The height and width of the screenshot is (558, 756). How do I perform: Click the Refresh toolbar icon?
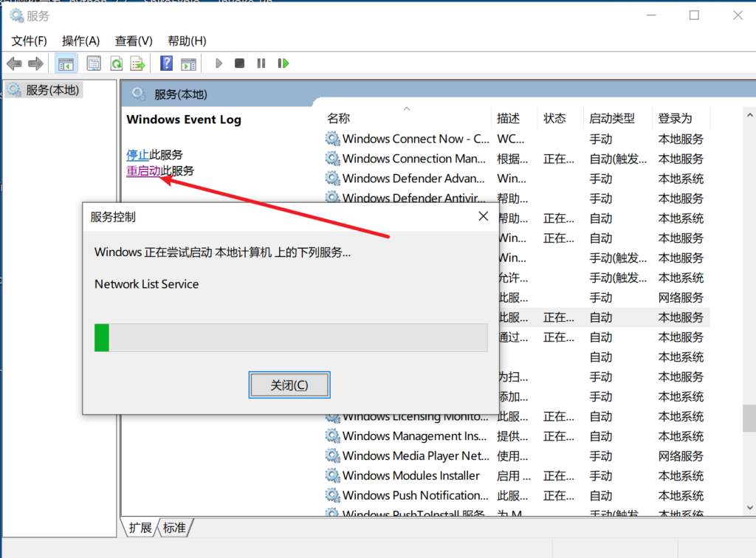pos(116,63)
